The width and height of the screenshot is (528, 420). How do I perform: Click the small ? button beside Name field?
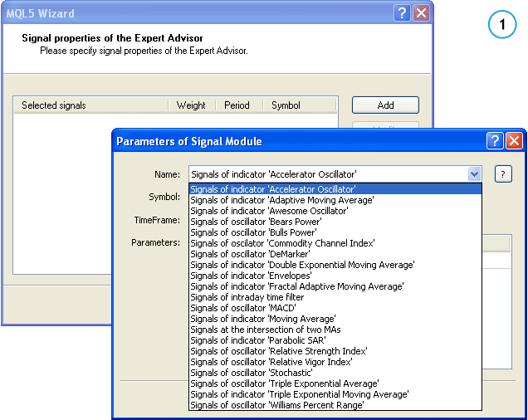pos(503,174)
